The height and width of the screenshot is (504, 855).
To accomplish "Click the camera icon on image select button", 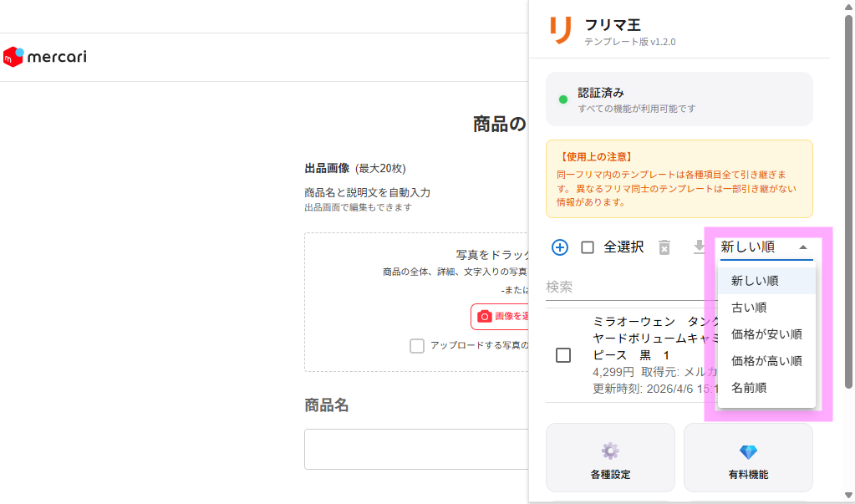I will pos(485,316).
